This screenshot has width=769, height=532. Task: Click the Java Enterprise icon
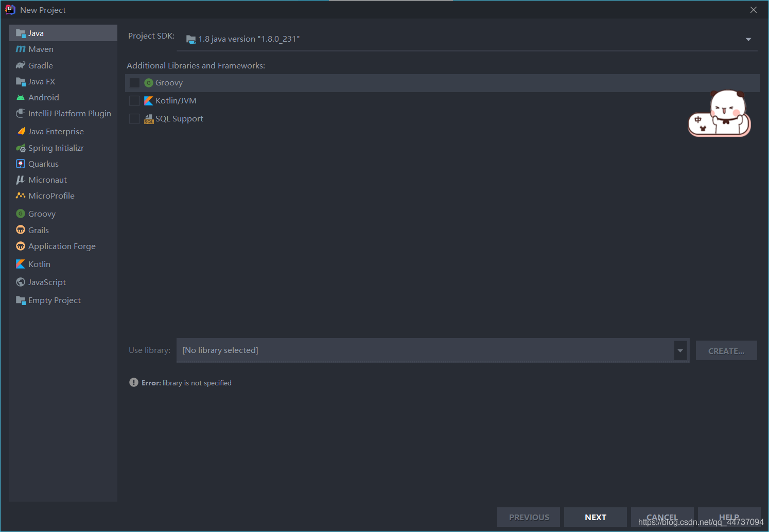point(21,131)
